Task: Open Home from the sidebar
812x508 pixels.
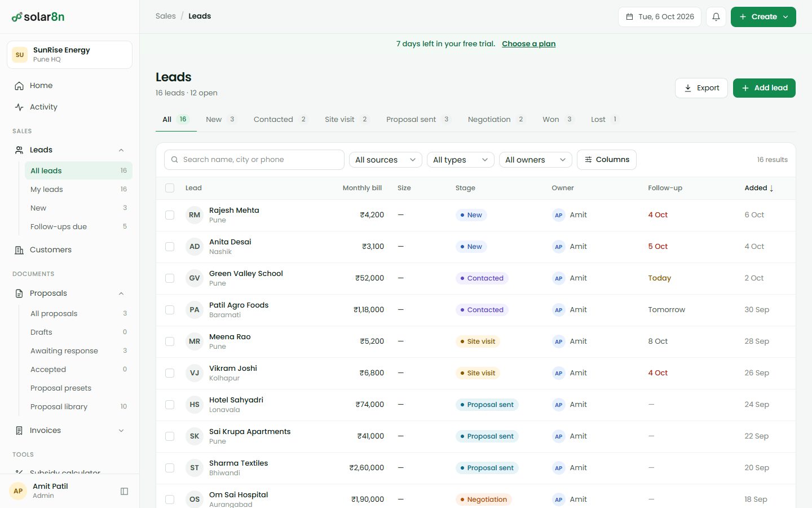Action: 69,86
